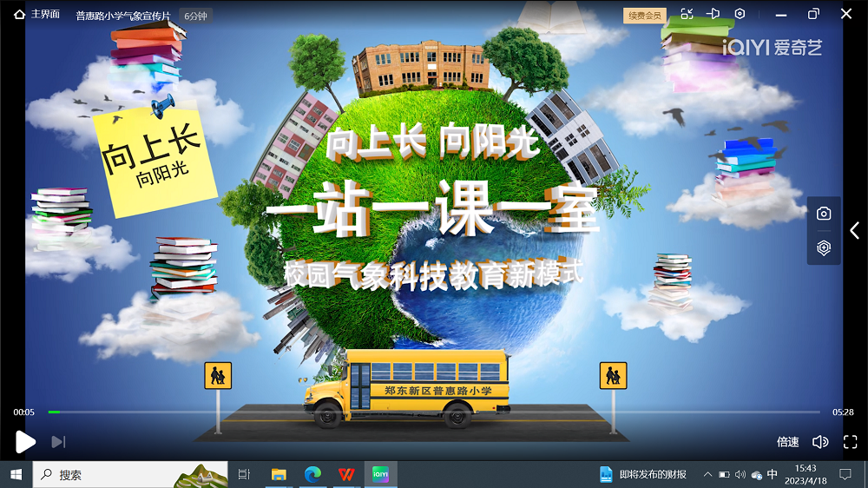Open WPS Office from the taskbar
The width and height of the screenshot is (868, 488).
point(346,474)
